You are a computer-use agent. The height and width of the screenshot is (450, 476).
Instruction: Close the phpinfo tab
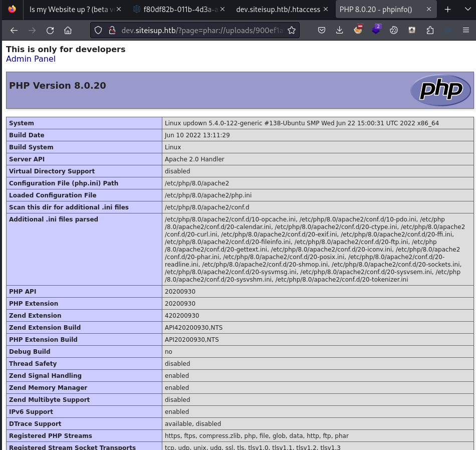coord(429,9)
